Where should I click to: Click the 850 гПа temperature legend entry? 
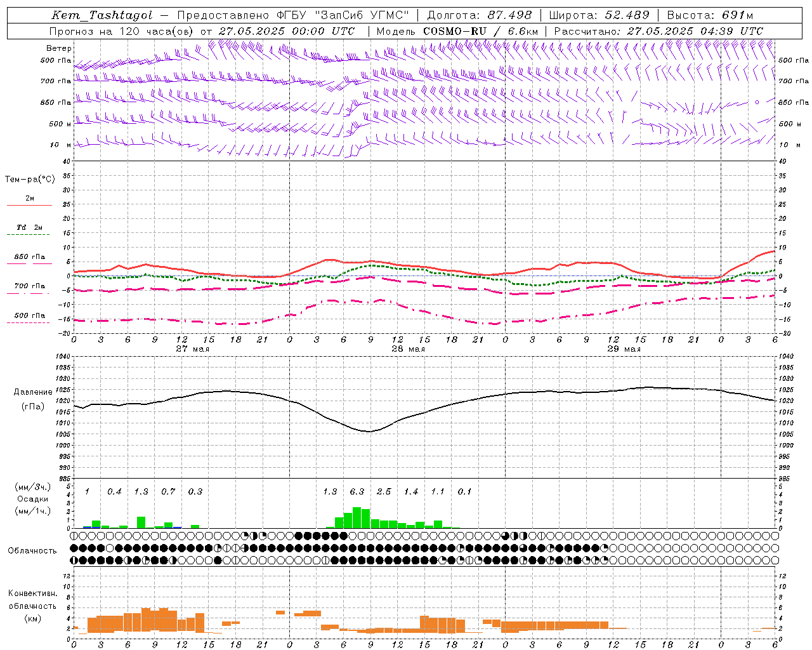click(29, 257)
